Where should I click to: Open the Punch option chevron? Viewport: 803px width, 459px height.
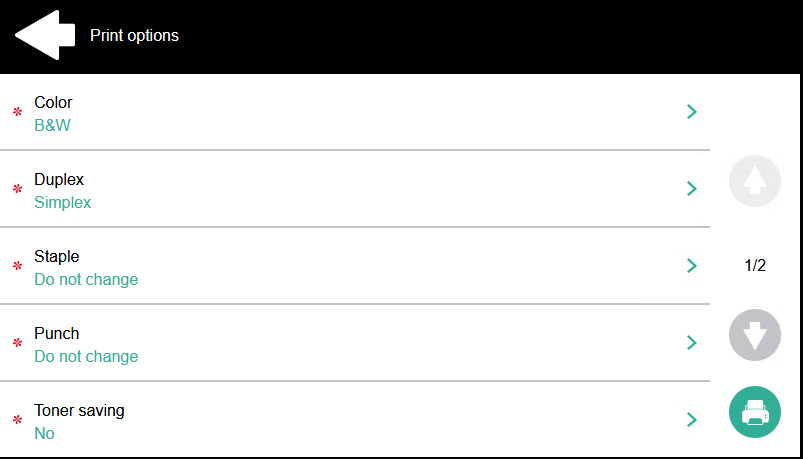[691, 343]
